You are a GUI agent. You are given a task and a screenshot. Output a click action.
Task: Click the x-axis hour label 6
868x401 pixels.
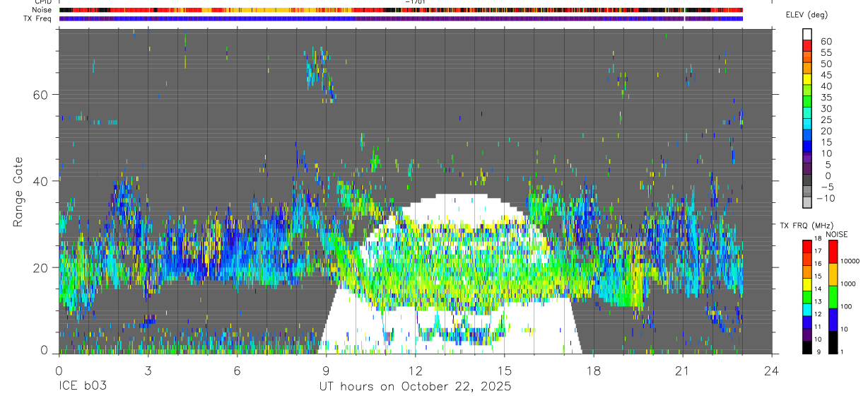237,370
